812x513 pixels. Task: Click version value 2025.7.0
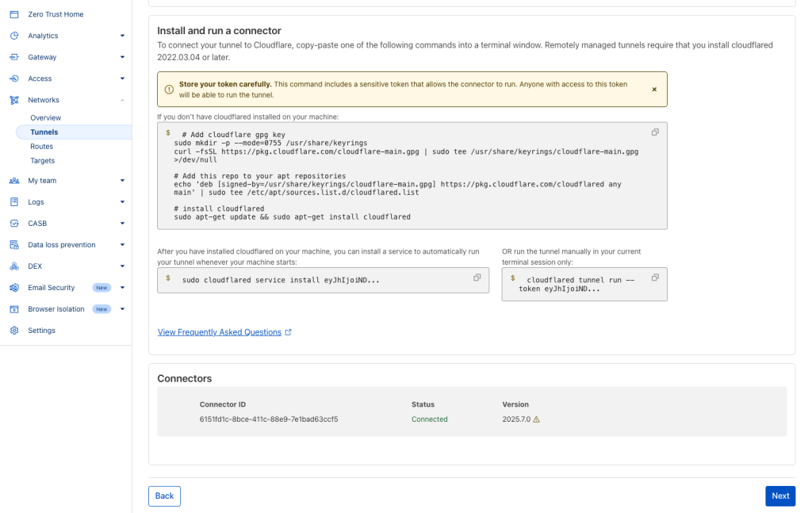516,419
